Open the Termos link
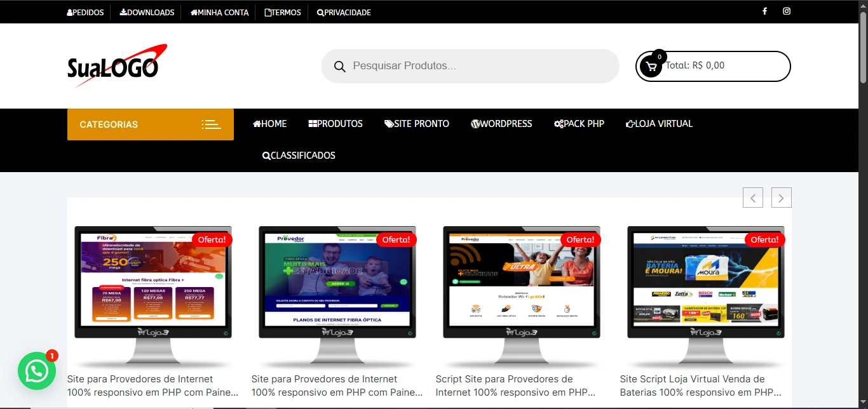This screenshot has height=409, width=868. click(282, 12)
